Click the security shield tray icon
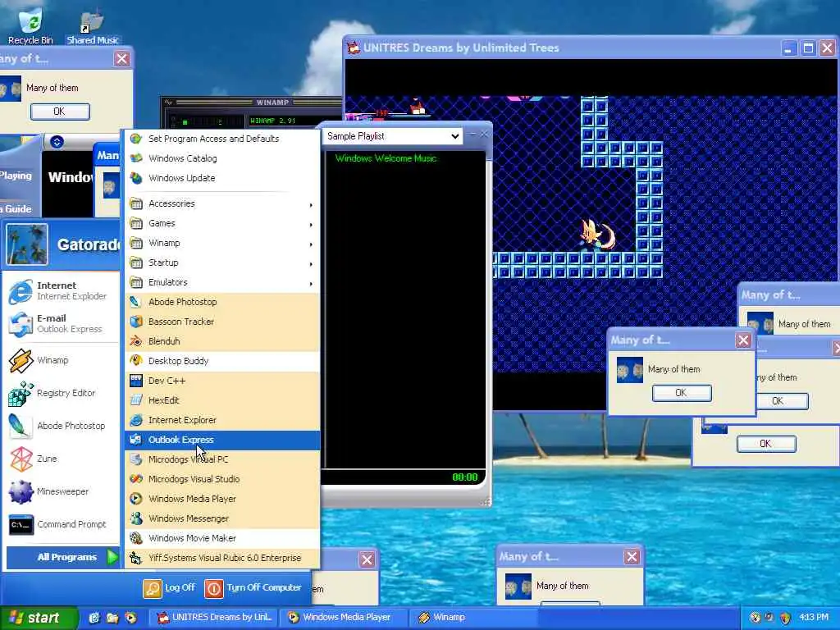Screen dimensions: 840x630 pos(785,618)
